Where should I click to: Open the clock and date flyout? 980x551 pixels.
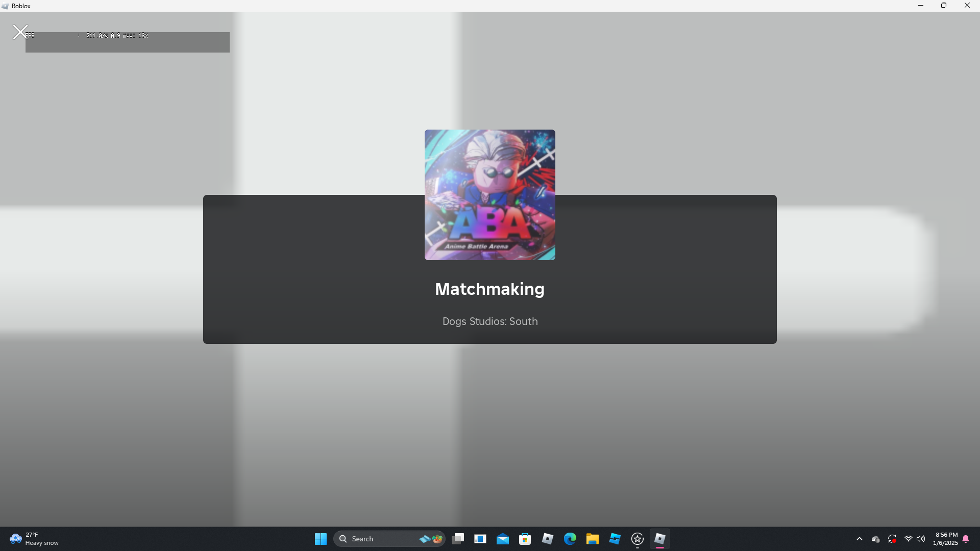pyautogui.click(x=945, y=539)
